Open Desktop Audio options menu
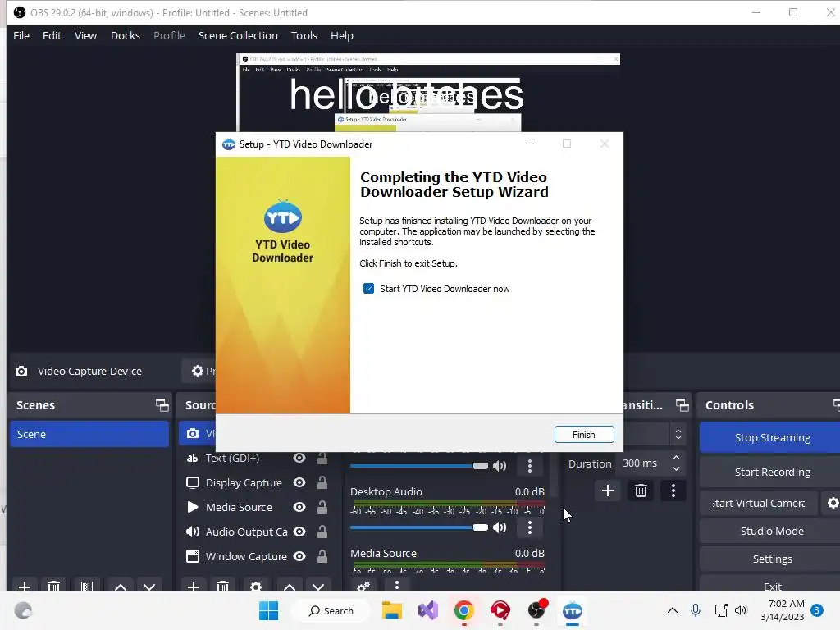The image size is (840, 630). (530, 527)
